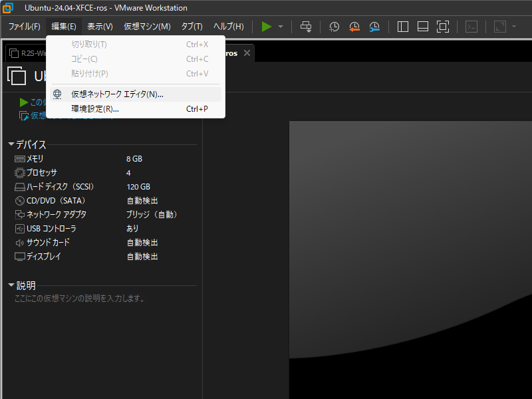The height and width of the screenshot is (399, 532).
Task: Click the USB controller icon
Action: point(20,229)
